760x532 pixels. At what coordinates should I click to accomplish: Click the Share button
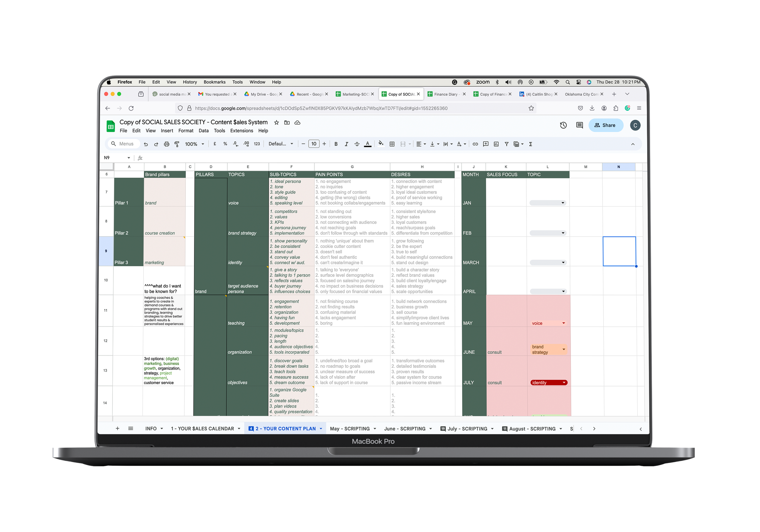coord(605,125)
